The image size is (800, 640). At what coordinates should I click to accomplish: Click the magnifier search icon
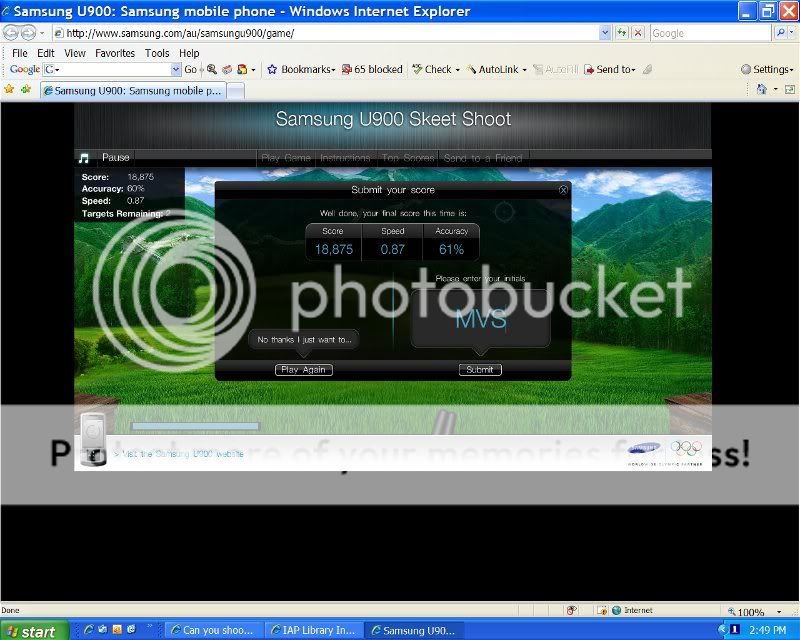780,33
